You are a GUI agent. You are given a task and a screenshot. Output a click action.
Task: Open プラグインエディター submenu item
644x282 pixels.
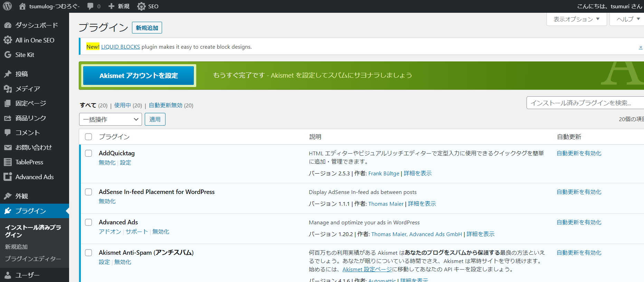point(33,259)
